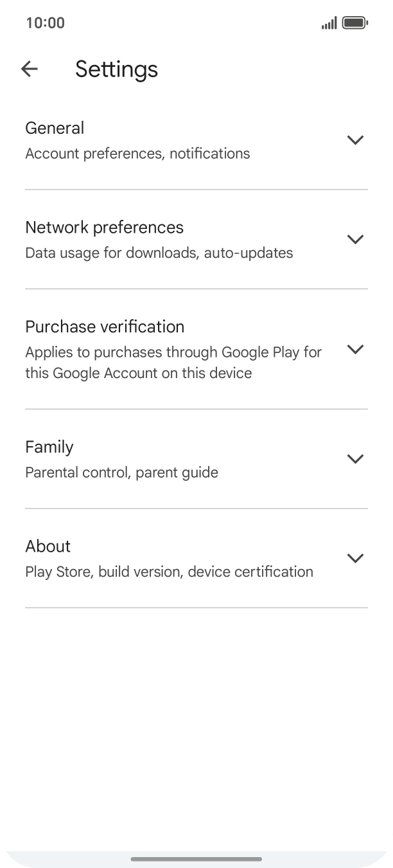Click 'Account preferences, notifications' text
Image resolution: width=393 pixels, height=868 pixels.
[137, 154]
